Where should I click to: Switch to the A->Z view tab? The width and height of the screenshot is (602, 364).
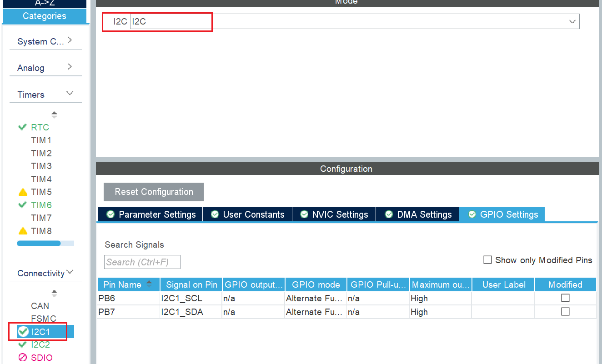click(x=45, y=4)
